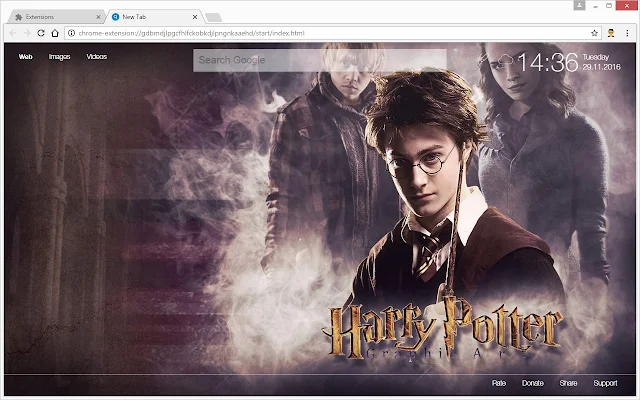View site info icon in address bar
The width and height of the screenshot is (640, 400).
pos(71,33)
